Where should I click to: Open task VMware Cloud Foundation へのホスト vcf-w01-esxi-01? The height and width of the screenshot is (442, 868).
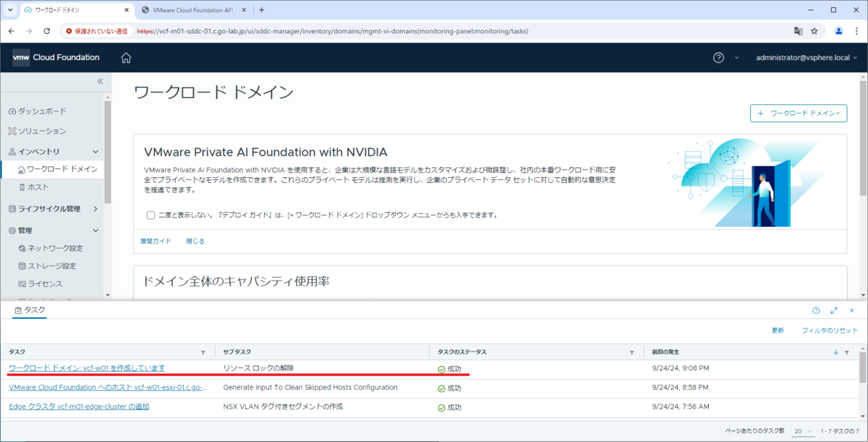[108, 388]
